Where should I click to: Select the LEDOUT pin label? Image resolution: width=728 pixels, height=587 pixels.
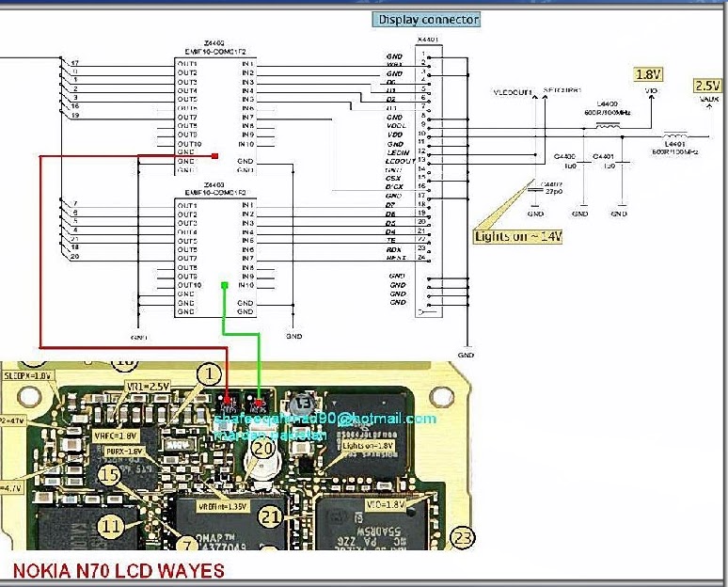point(401,161)
